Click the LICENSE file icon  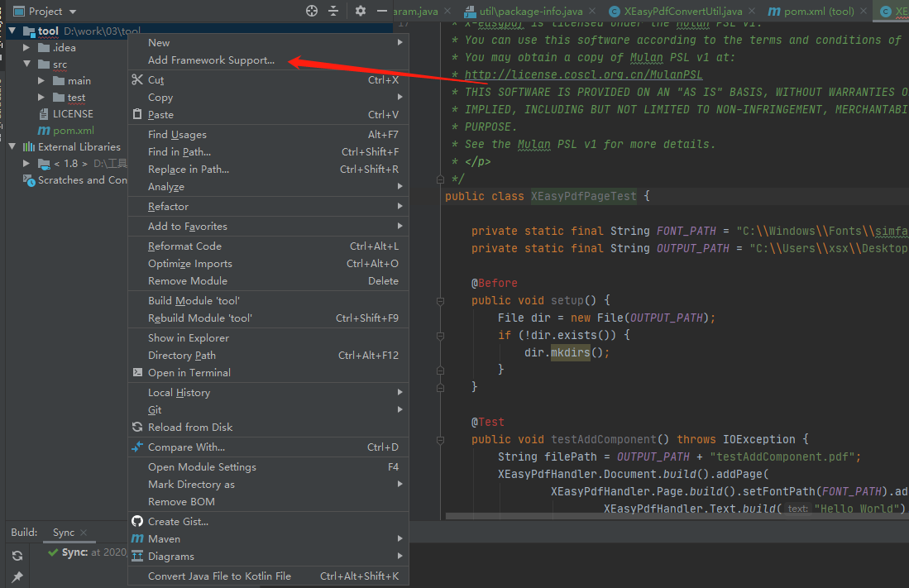[x=44, y=113]
